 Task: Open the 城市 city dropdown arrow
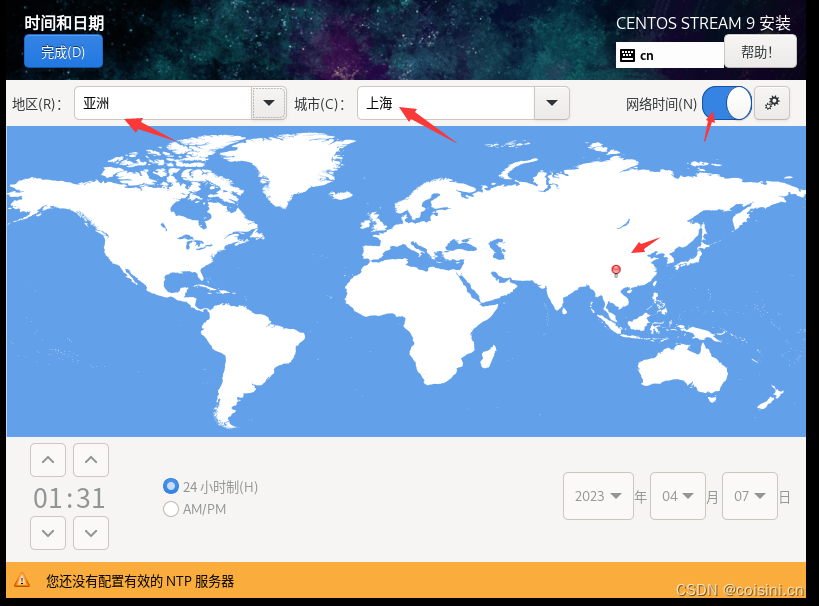pyautogui.click(x=552, y=103)
